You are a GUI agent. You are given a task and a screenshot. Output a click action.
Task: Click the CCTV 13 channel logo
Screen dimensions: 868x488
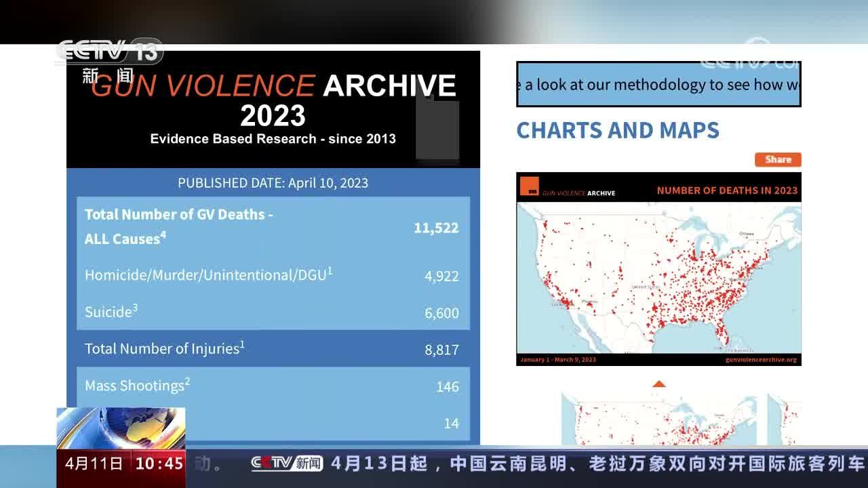110,53
